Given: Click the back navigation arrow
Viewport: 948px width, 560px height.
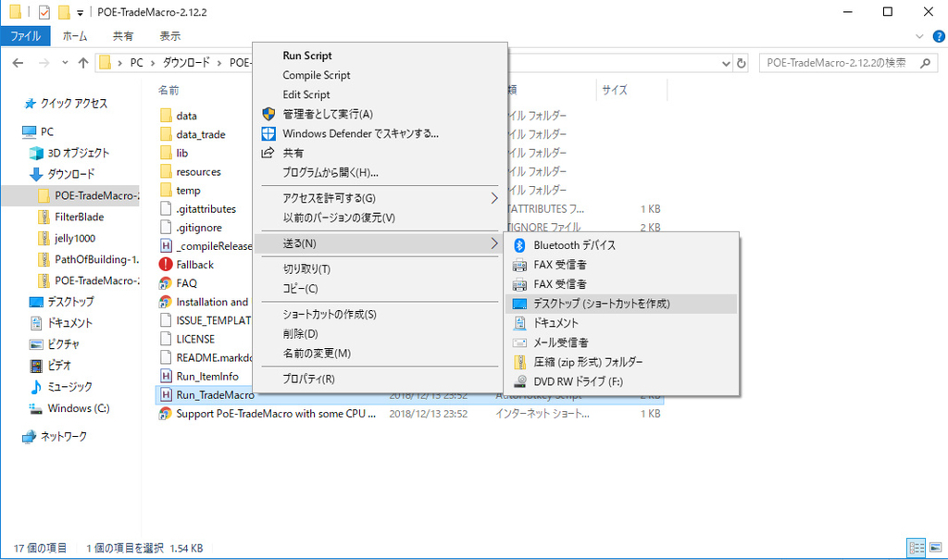Looking at the screenshot, I should point(19,63).
